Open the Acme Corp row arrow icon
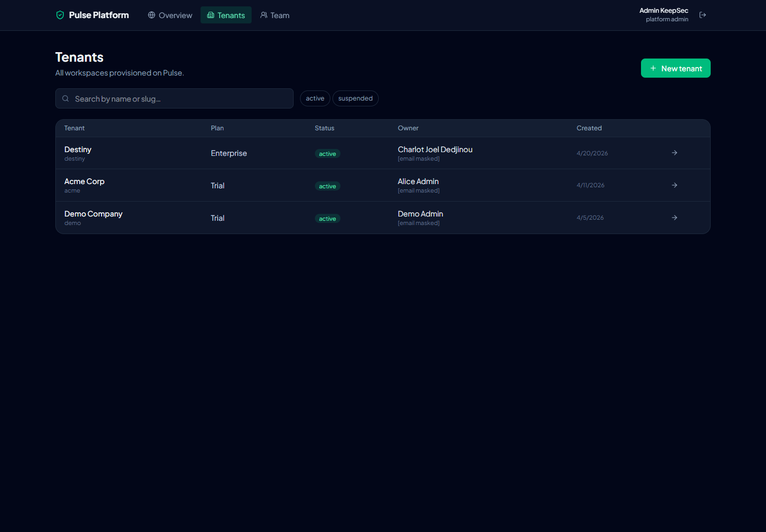The width and height of the screenshot is (766, 532). [x=675, y=185]
